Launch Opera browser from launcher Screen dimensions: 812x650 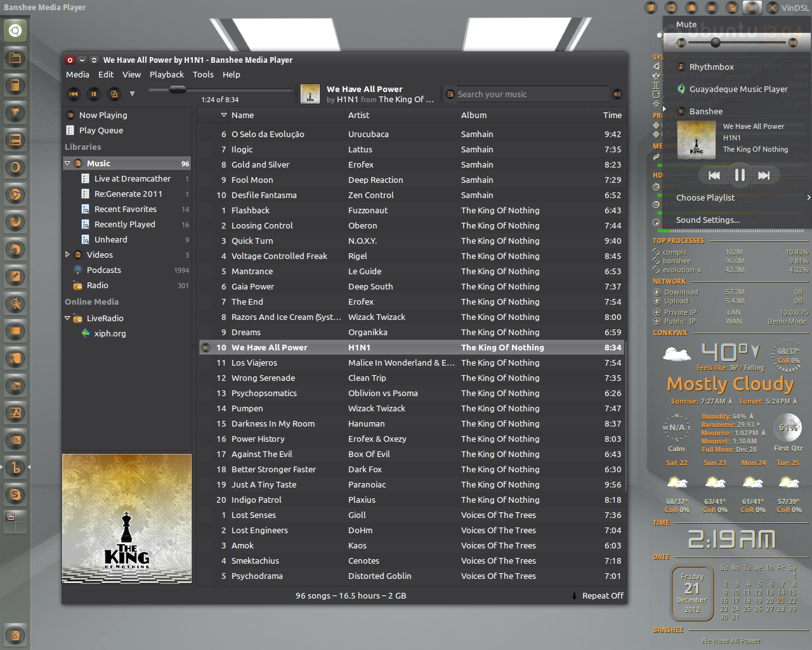click(x=15, y=168)
